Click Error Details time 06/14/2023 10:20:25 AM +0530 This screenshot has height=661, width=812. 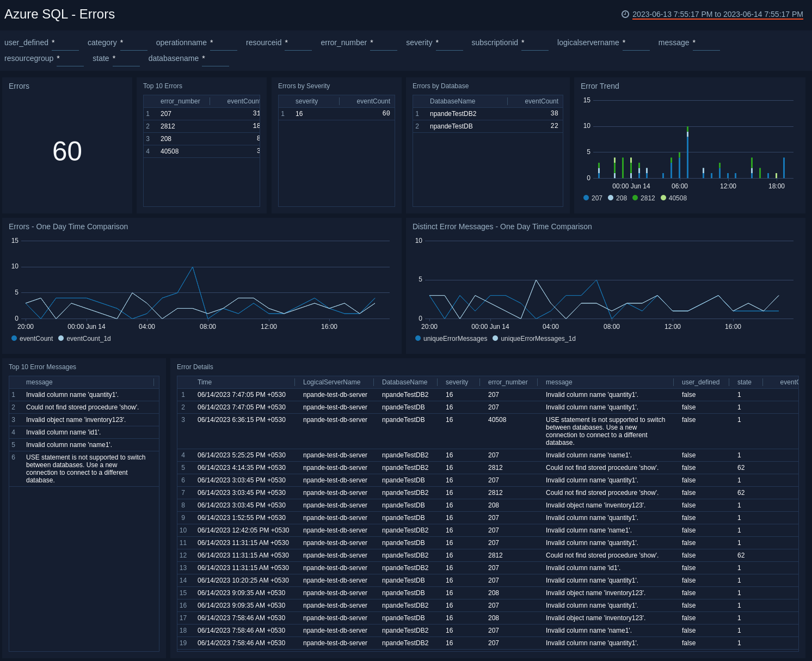[243, 580]
